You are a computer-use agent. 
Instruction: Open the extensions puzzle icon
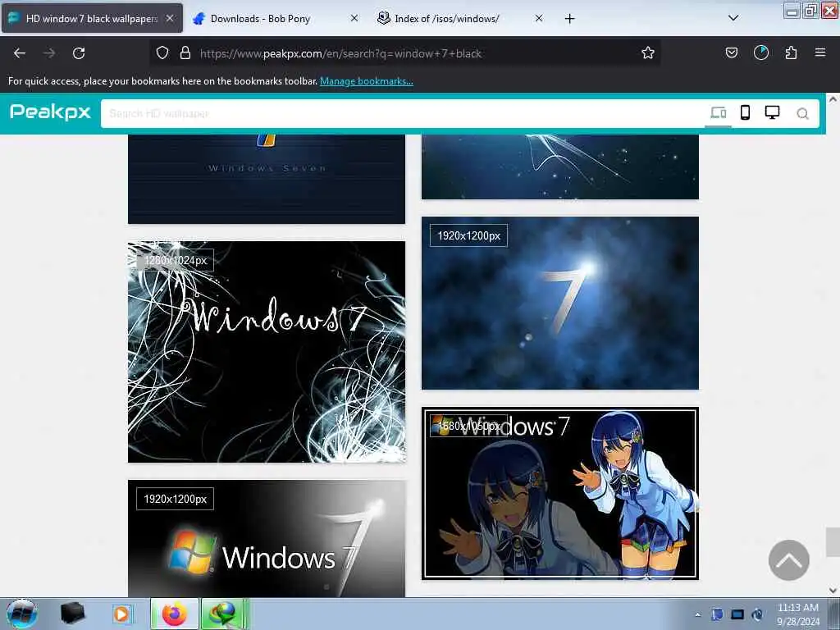click(791, 52)
